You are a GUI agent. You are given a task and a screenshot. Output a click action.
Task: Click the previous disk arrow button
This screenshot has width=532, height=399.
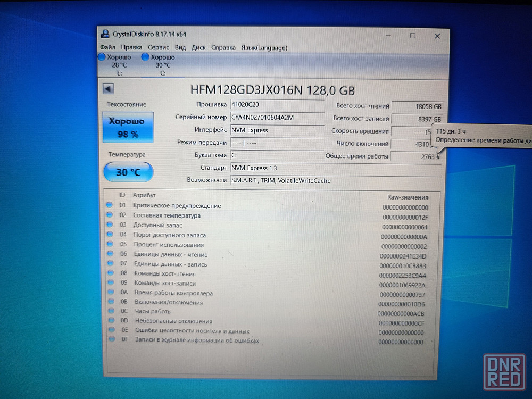(x=109, y=89)
